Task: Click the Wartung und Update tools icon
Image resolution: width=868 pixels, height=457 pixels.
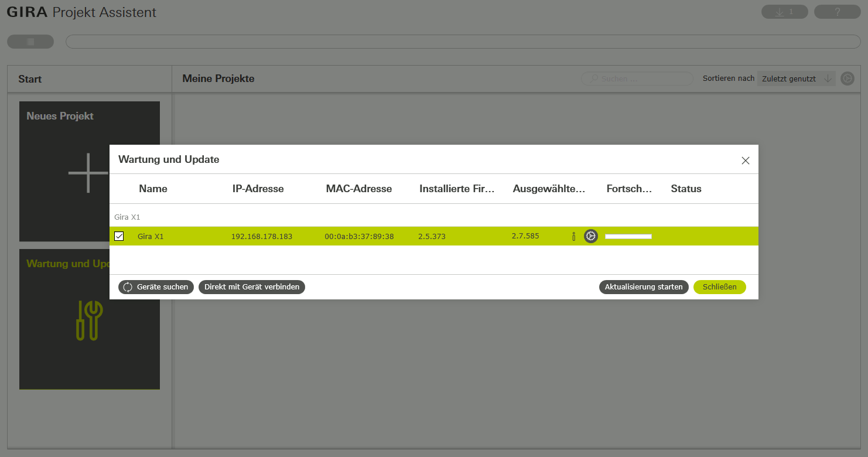Action: coord(89,320)
